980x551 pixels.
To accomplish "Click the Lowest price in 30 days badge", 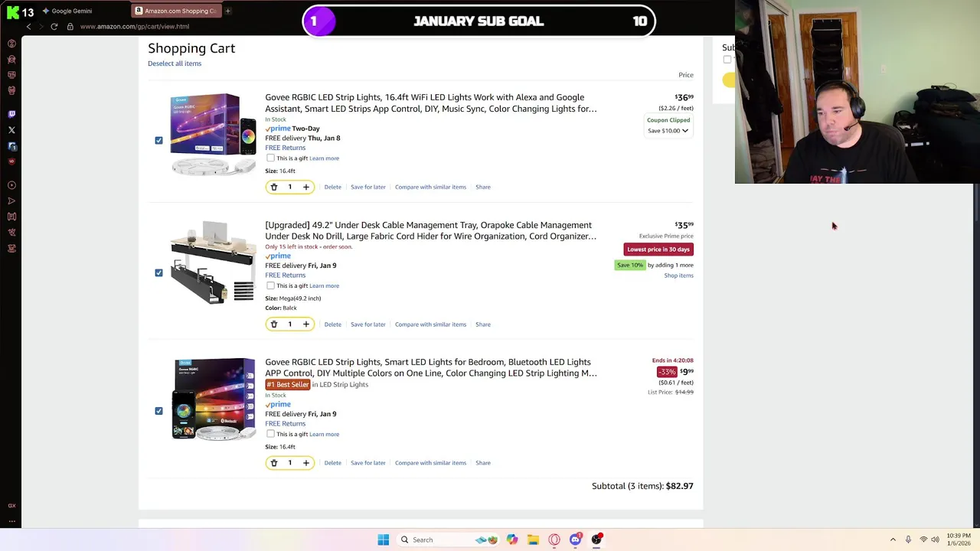I will [658, 249].
